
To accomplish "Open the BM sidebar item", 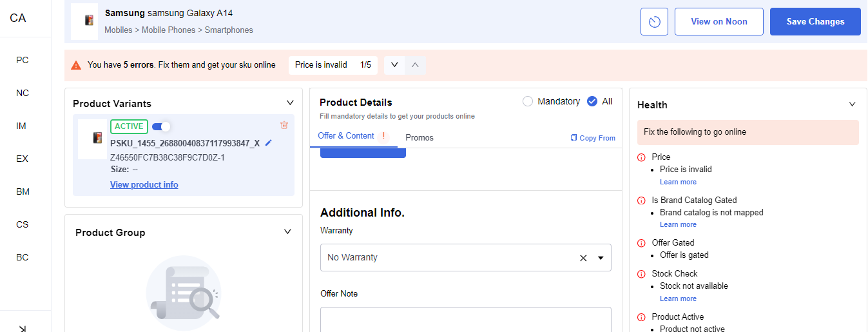I will 23,191.
